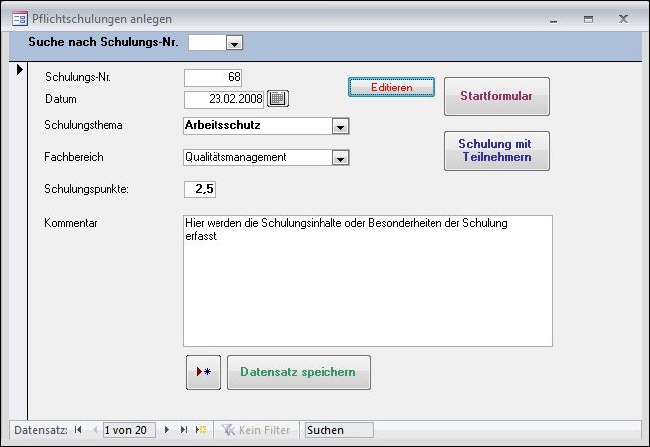Jump to last record arrow
650x447 pixels.
tap(184, 430)
